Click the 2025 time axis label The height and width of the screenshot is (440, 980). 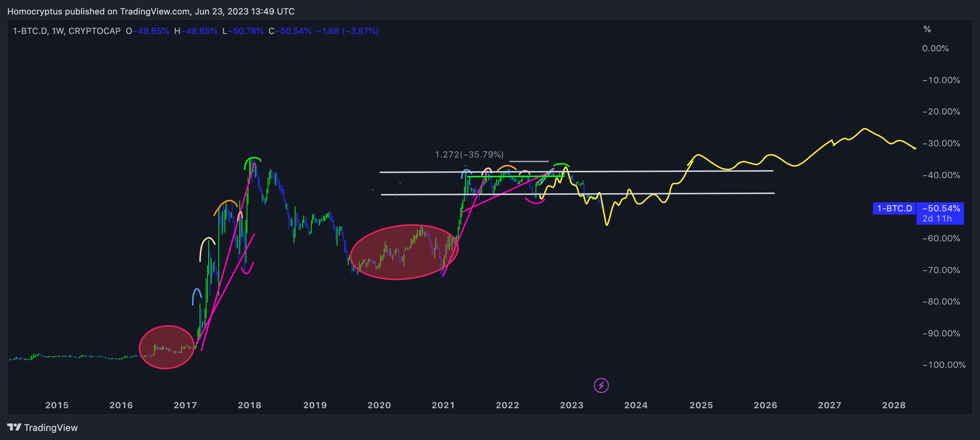702,405
